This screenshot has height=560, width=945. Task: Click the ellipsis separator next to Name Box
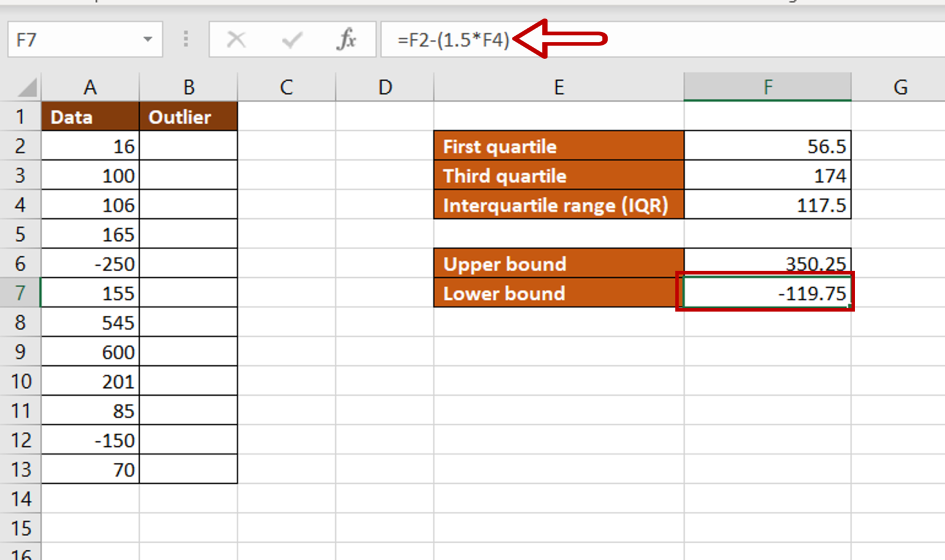tap(185, 39)
